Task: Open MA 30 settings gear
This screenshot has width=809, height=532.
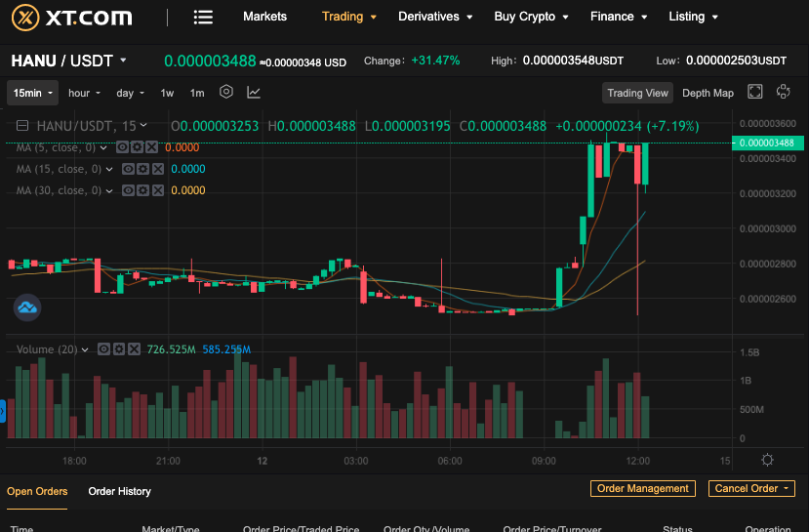Action: point(142,190)
